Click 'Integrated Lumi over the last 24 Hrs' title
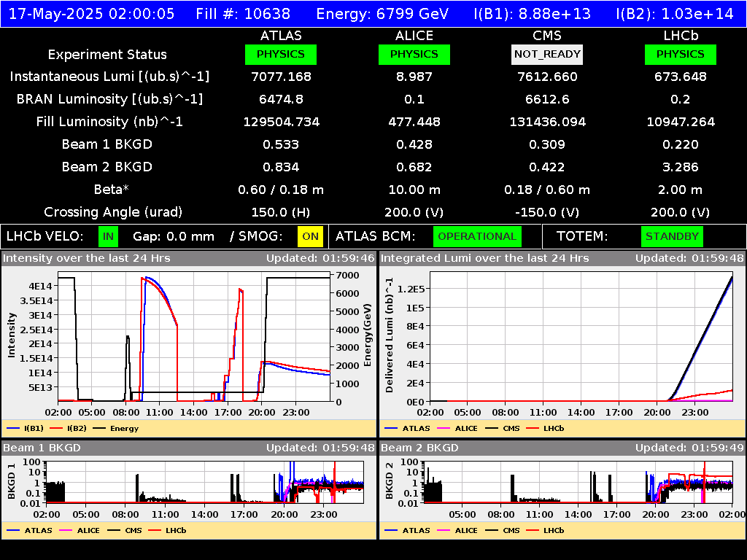The width and height of the screenshot is (747, 560). coord(485,259)
